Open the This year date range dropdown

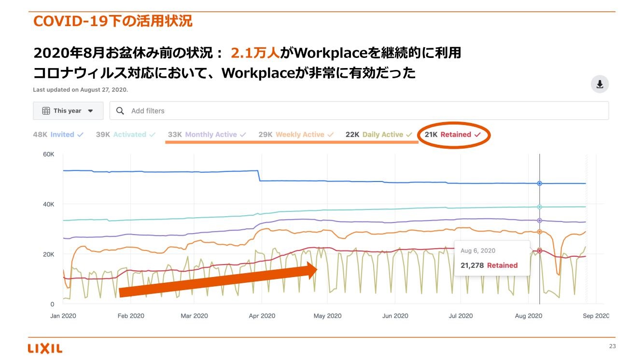point(68,111)
